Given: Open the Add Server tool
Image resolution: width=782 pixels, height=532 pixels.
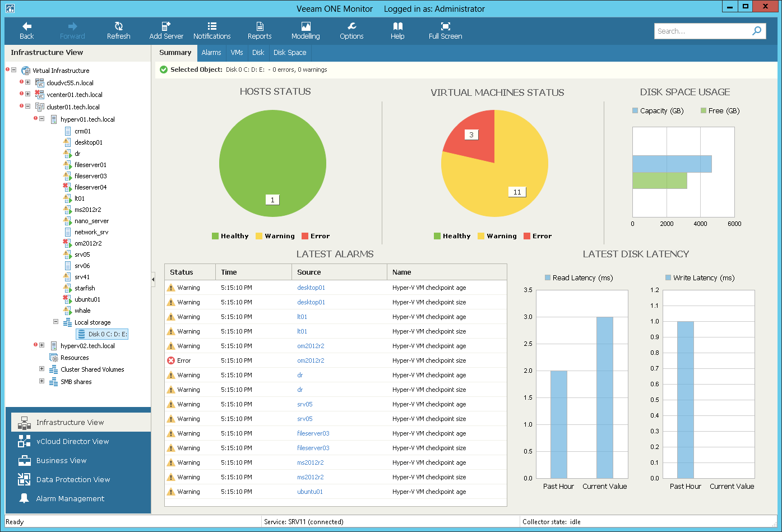Looking at the screenshot, I should pyautogui.click(x=166, y=31).
